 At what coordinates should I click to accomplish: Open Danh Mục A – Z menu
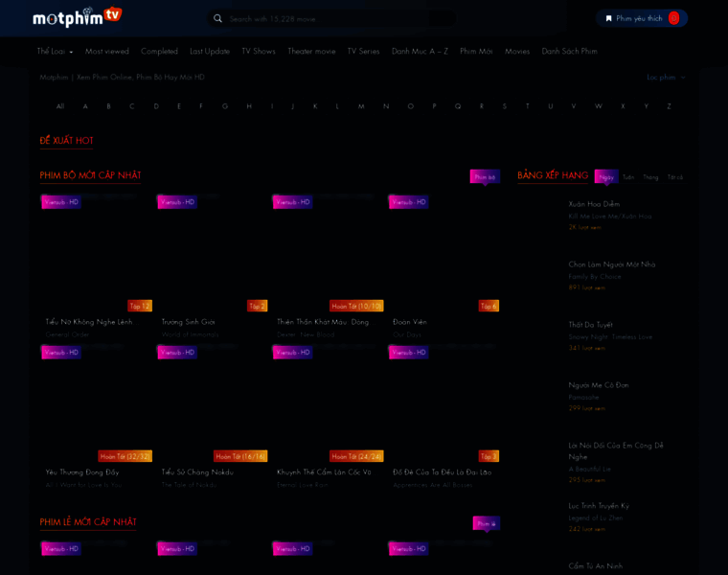coord(420,52)
